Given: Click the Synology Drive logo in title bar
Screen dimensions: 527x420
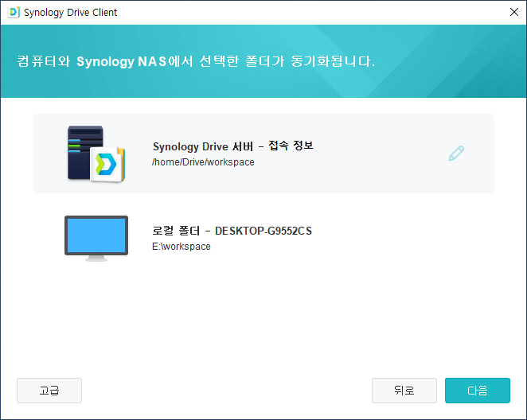Looking at the screenshot, I should point(14,13).
